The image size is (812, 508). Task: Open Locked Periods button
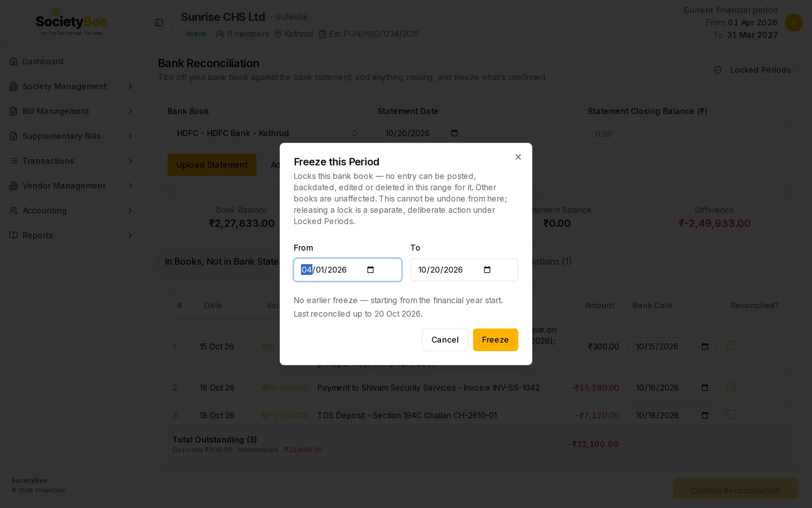click(x=753, y=70)
